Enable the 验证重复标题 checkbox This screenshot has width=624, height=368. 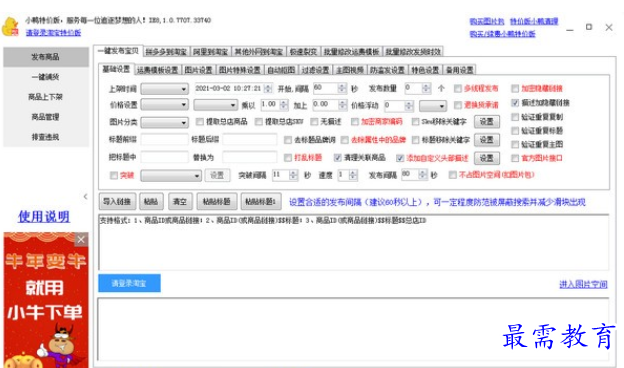[x=515, y=130]
